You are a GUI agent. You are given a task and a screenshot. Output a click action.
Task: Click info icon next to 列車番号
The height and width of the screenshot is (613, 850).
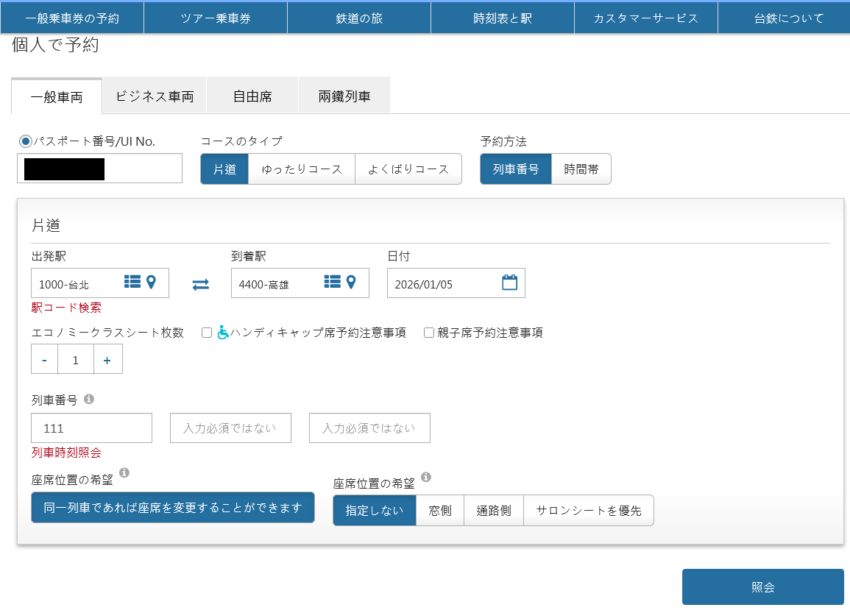89,399
